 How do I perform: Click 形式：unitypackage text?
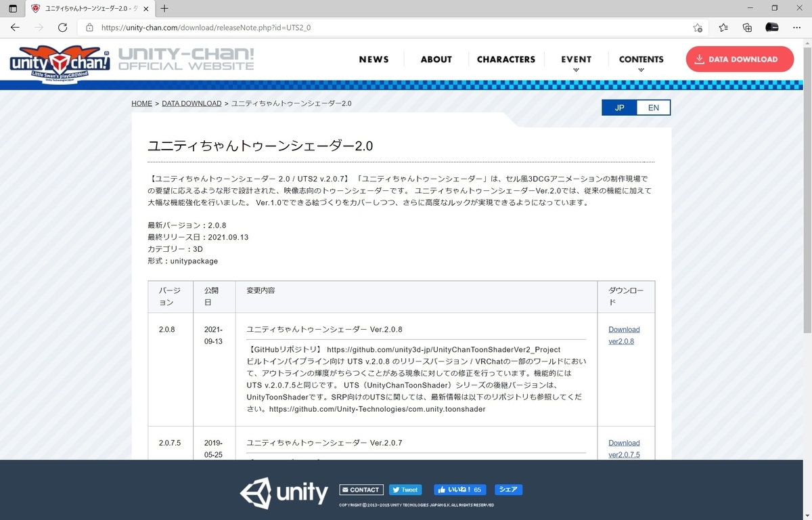click(183, 261)
